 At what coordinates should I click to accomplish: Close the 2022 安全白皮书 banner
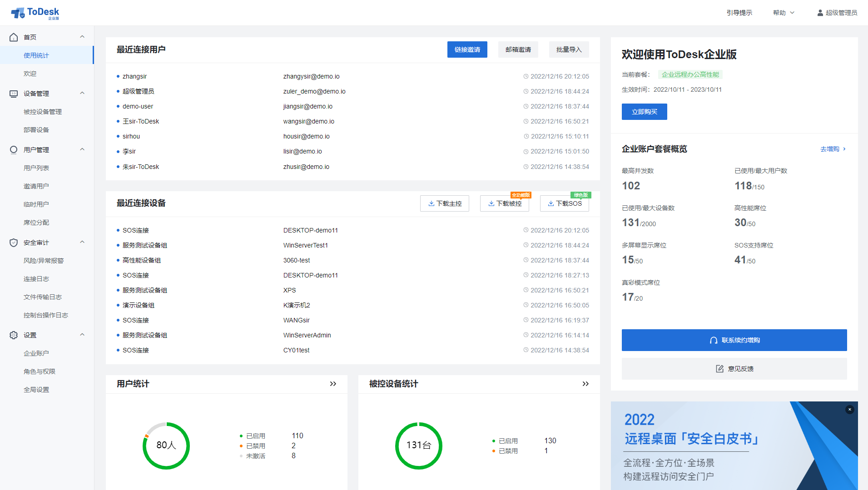(850, 410)
